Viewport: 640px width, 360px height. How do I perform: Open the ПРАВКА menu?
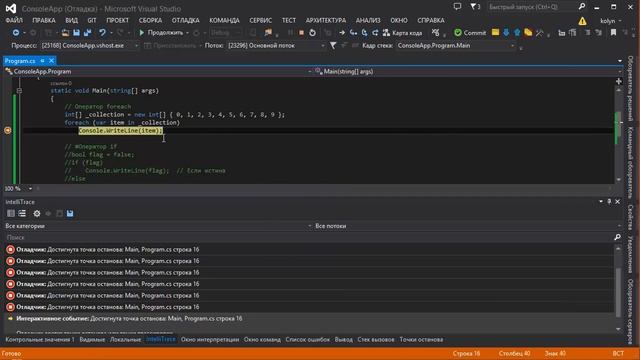pyautogui.click(x=44, y=20)
